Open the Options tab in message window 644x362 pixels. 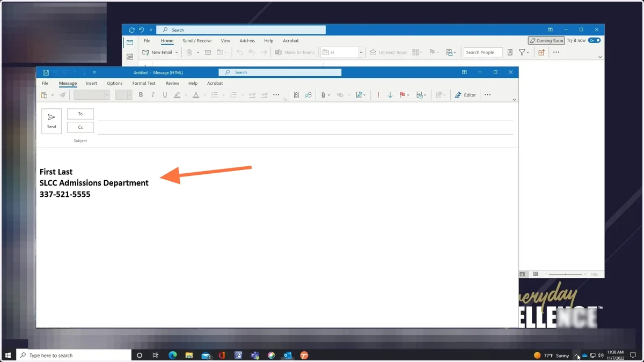coord(114,83)
